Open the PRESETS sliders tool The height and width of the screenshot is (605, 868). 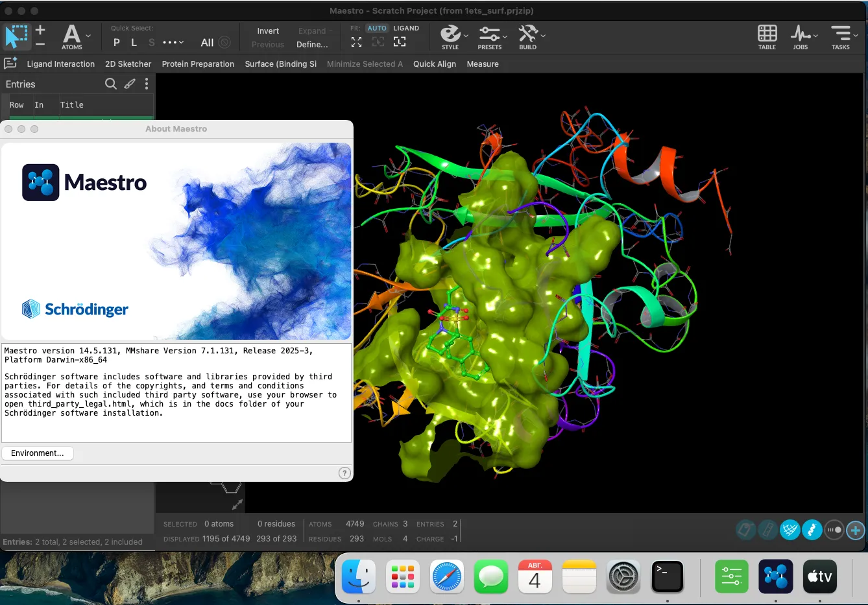point(489,37)
